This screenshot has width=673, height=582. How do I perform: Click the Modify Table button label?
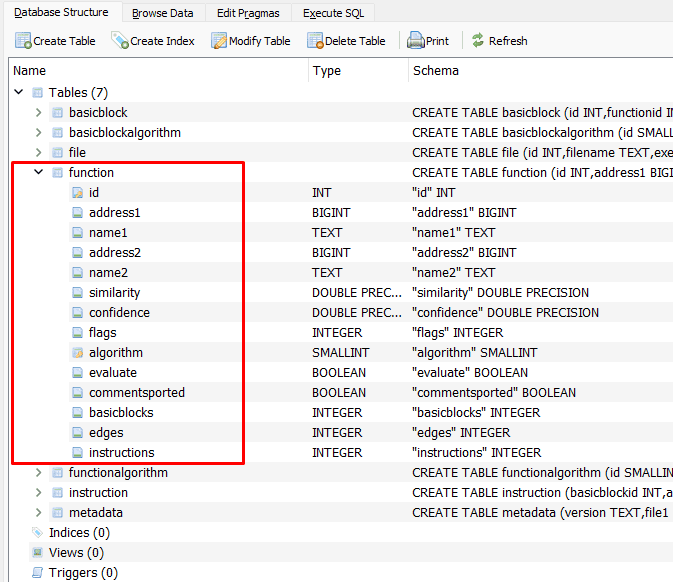click(260, 41)
